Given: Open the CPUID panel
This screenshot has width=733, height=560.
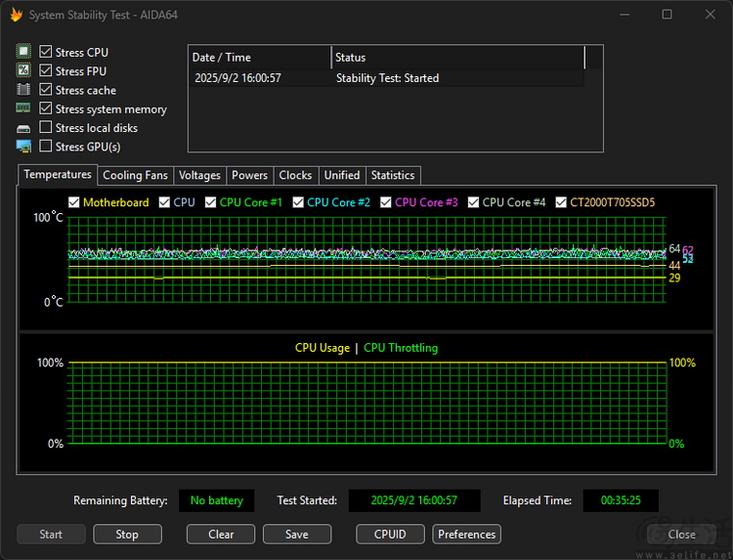Looking at the screenshot, I should point(390,535).
